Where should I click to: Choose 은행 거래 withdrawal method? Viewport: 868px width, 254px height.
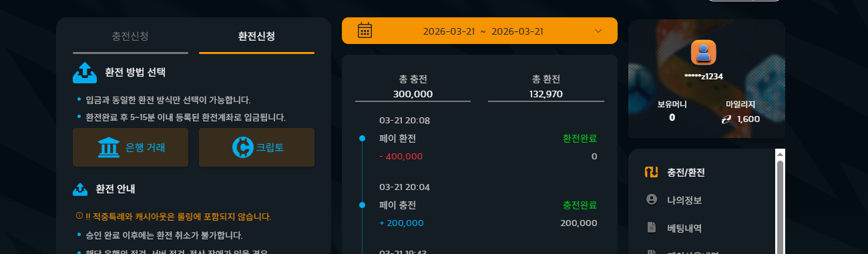(x=130, y=147)
